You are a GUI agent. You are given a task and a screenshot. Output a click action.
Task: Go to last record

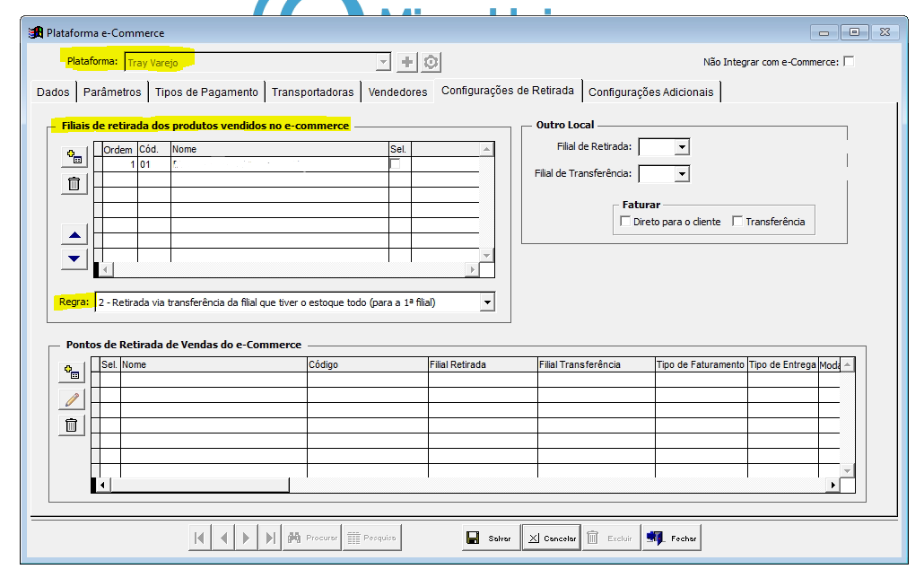270,538
